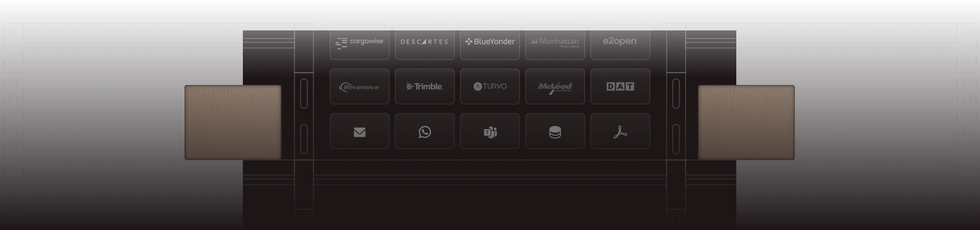Click the Manhattan Associates logo tile
Viewport: 980px width, 230px height.
tap(555, 45)
